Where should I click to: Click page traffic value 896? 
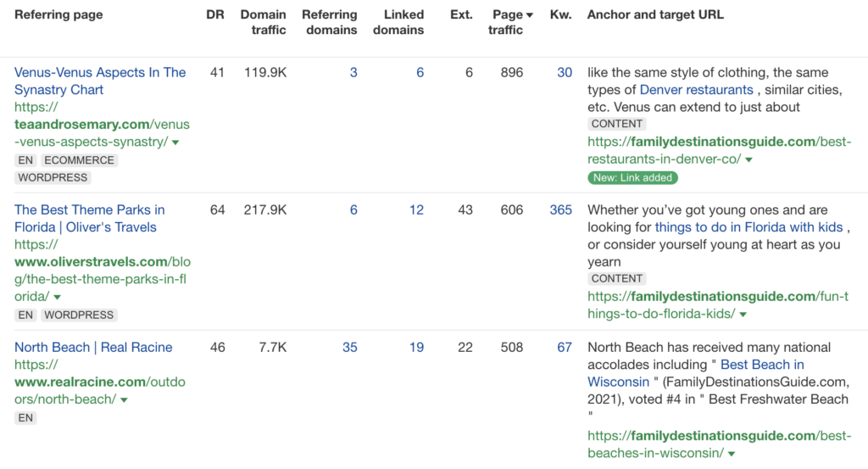pos(512,73)
